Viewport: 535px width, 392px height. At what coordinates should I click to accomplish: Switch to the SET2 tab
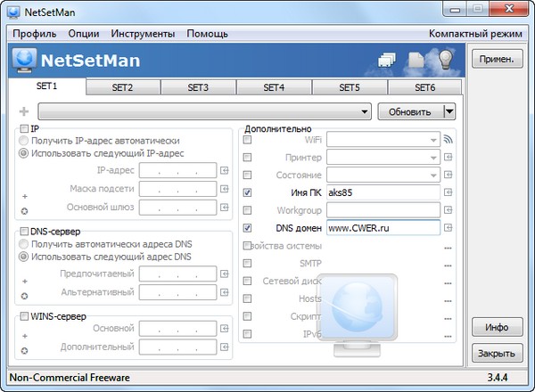122,87
